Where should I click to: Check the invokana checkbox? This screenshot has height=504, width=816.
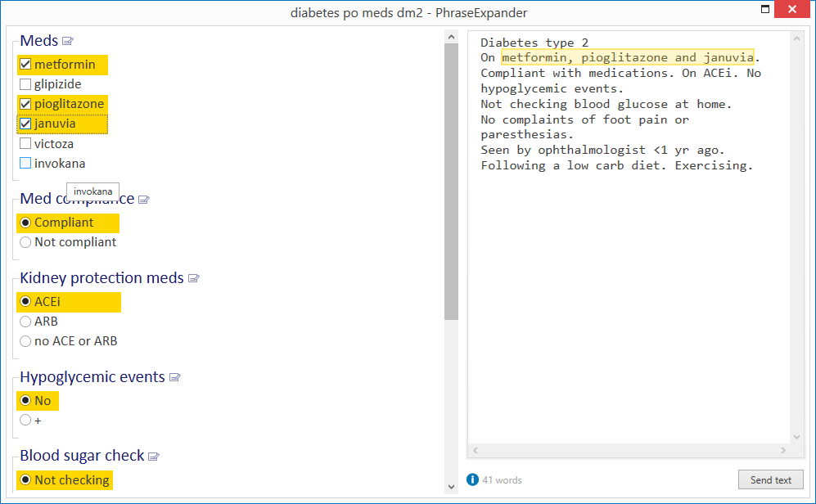[x=25, y=163]
